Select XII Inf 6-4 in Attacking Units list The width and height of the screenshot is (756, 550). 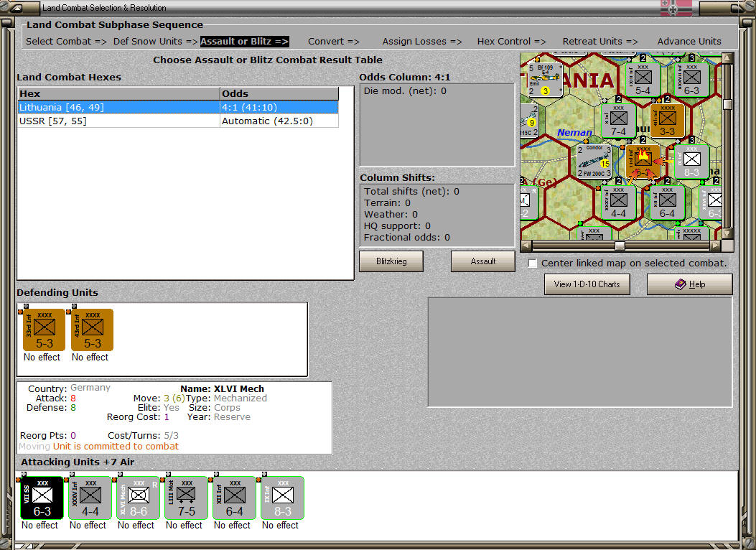pos(234,498)
